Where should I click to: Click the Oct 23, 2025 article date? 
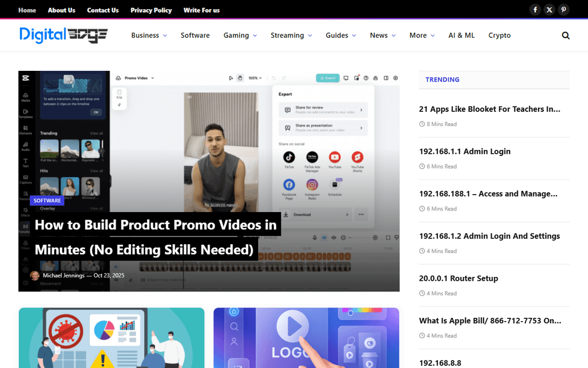pos(109,276)
